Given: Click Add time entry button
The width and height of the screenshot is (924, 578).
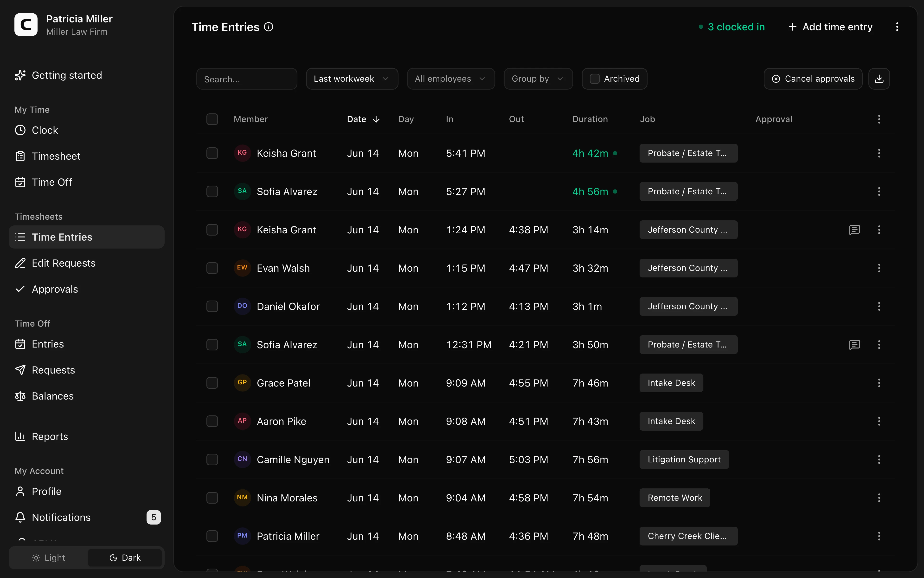Looking at the screenshot, I should click(x=830, y=27).
